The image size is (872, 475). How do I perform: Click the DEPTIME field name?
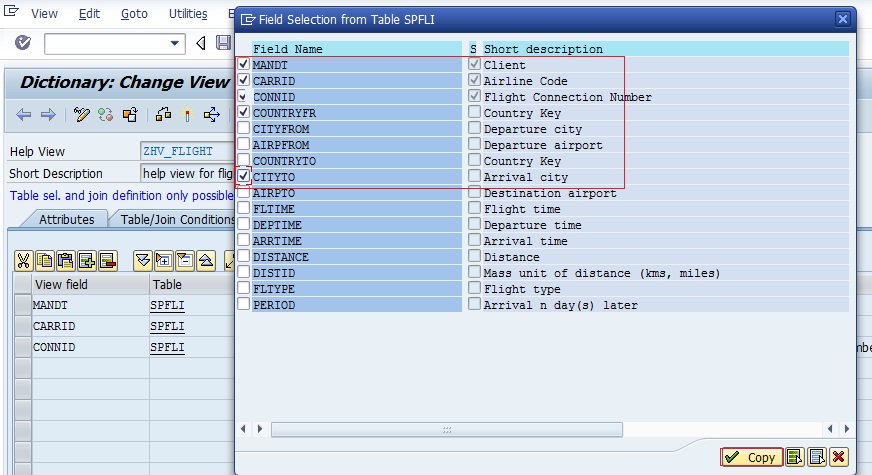(x=277, y=225)
